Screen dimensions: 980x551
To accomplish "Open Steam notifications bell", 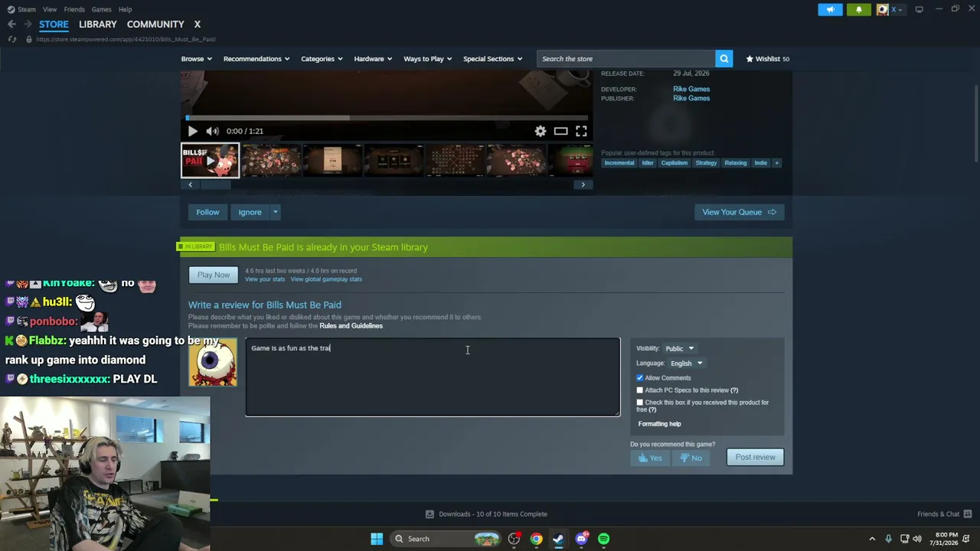I will (x=858, y=9).
